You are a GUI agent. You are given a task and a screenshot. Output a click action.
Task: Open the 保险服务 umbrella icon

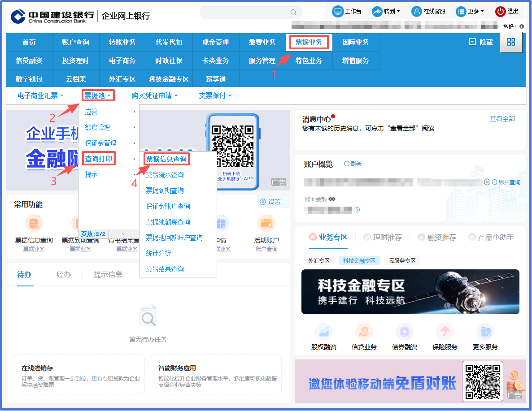tap(445, 332)
